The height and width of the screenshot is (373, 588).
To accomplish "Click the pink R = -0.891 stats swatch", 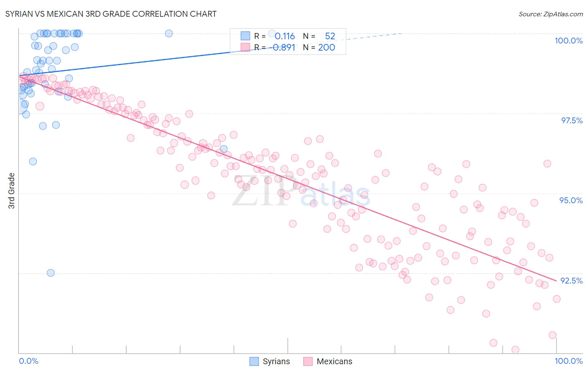I will (245, 47).
